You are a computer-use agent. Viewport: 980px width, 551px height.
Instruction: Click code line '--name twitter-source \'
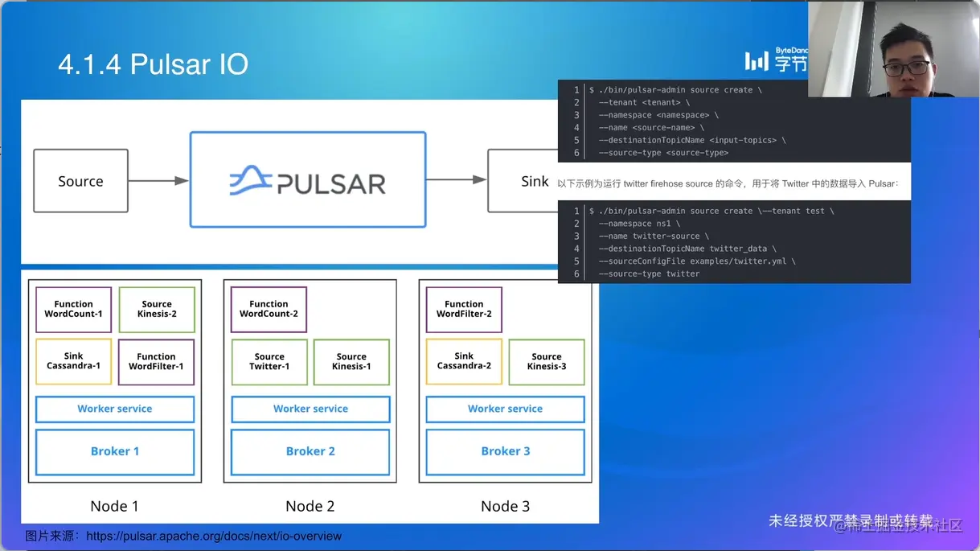click(654, 236)
